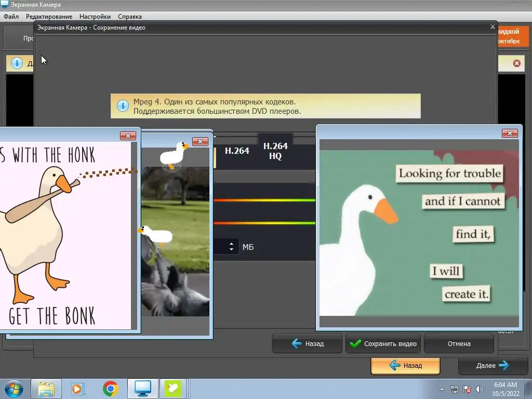532x399 pixels.
Task: Click the blue right arrow on Далее
Action: pos(504,365)
